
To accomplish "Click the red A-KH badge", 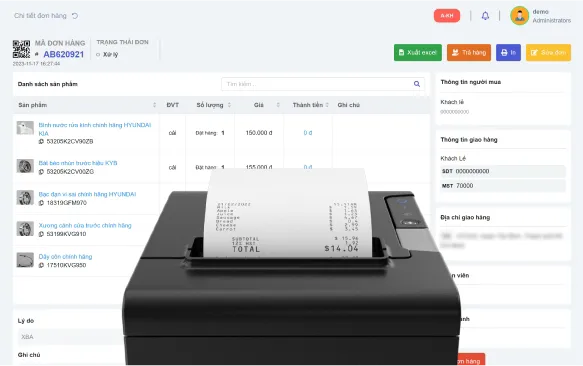I will 447,16.
